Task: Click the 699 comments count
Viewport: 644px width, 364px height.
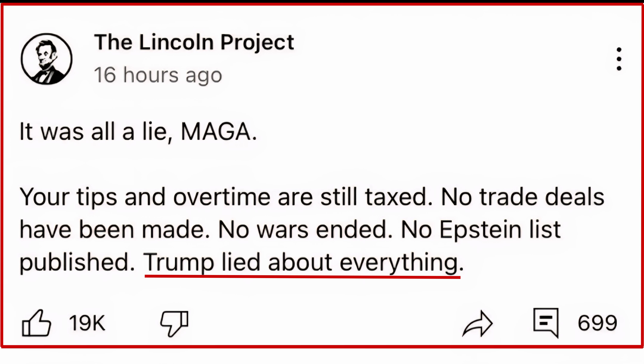Action: point(597,323)
